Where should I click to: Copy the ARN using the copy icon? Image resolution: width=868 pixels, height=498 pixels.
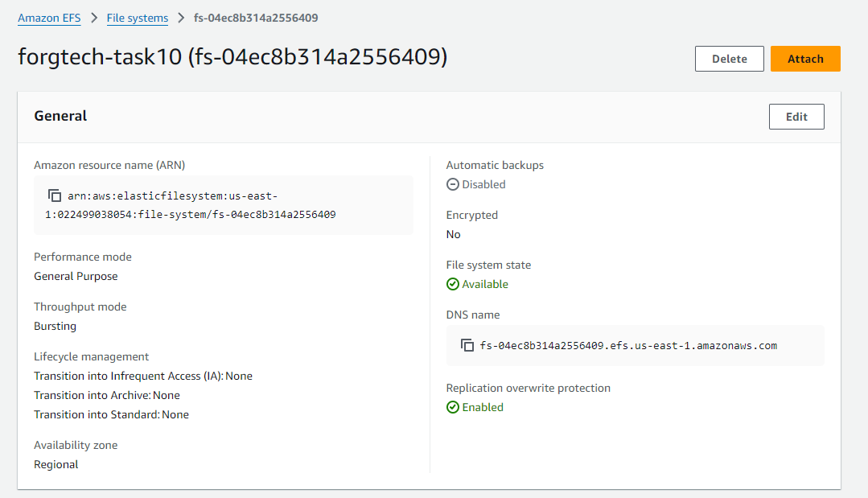click(x=55, y=195)
